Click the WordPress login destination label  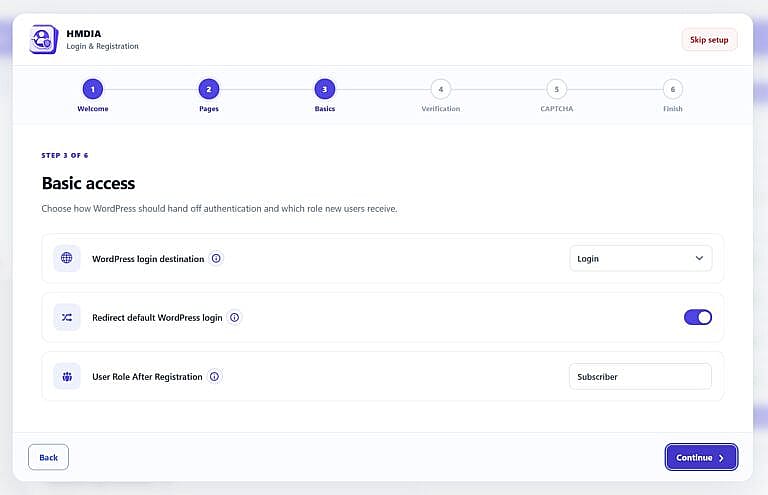148,259
